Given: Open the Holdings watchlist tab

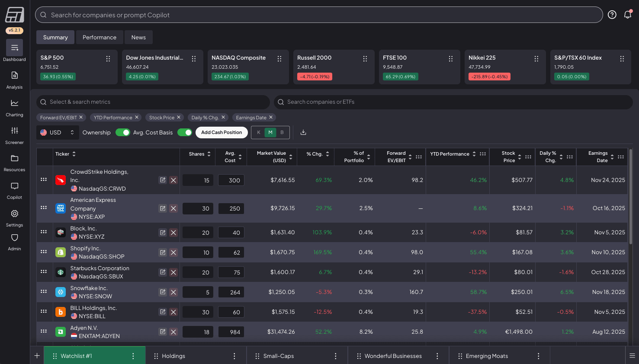Looking at the screenshot, I should click(x=173, y=355).
